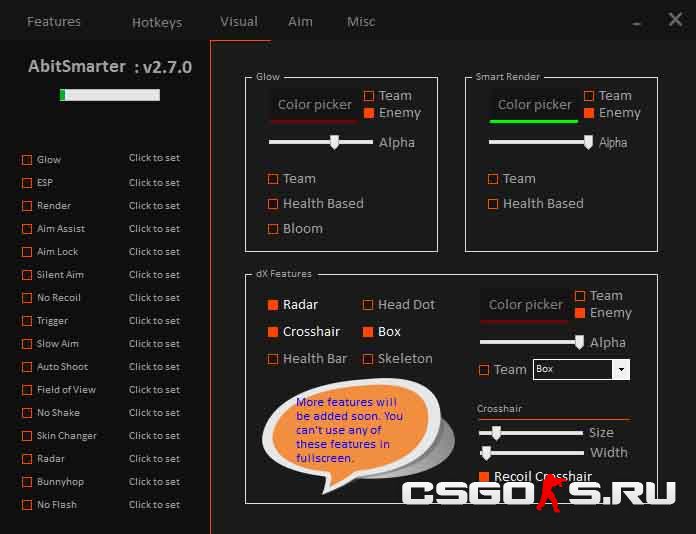Close the AbitSmarter window
Viewport: 696px width, 534px height.
click(675, 20)
